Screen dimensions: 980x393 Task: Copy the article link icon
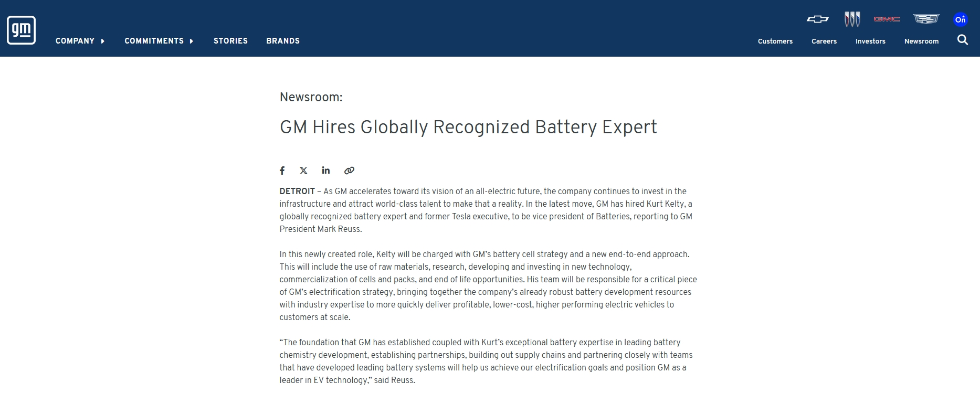[349, 171]
